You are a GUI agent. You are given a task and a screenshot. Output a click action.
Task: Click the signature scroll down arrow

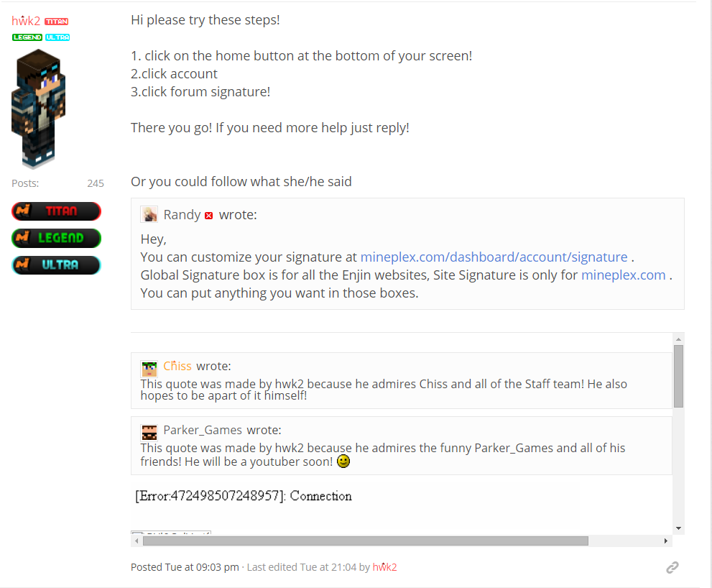pos(678,528)
